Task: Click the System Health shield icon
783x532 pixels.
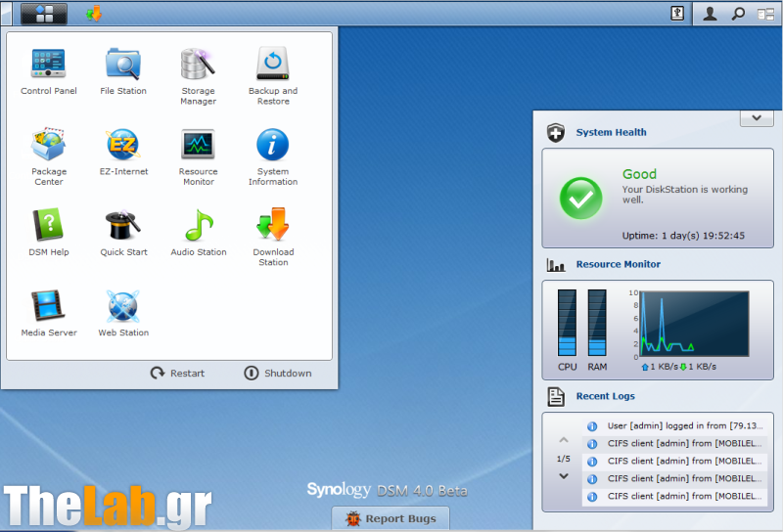Action: point(555,133)
